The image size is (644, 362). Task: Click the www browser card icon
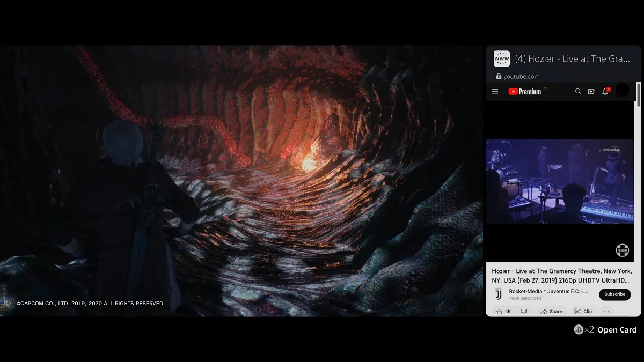click(501, 58)
